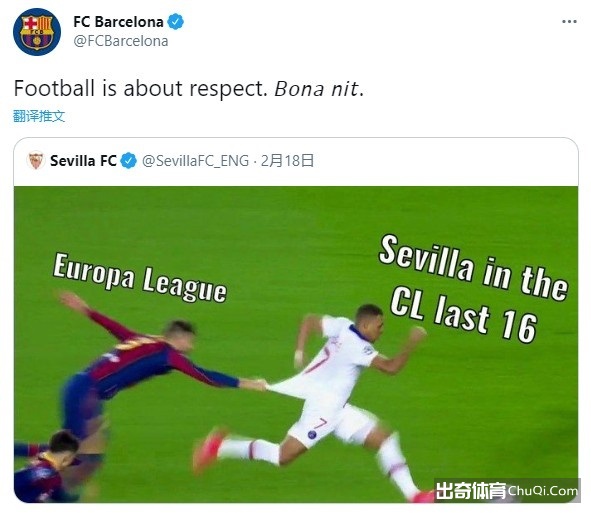This screenshot has height=513, width=591.
Task: Open the @SevillaFC_ENG handle
Action: coord(196,161)
